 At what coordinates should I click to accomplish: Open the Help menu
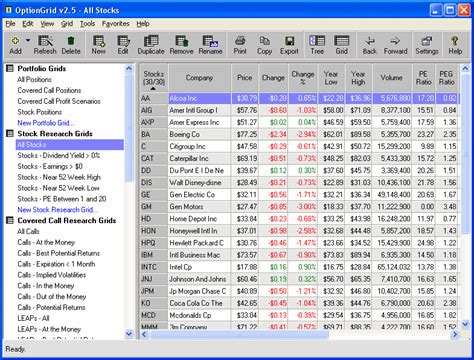(x=143, y=24)
